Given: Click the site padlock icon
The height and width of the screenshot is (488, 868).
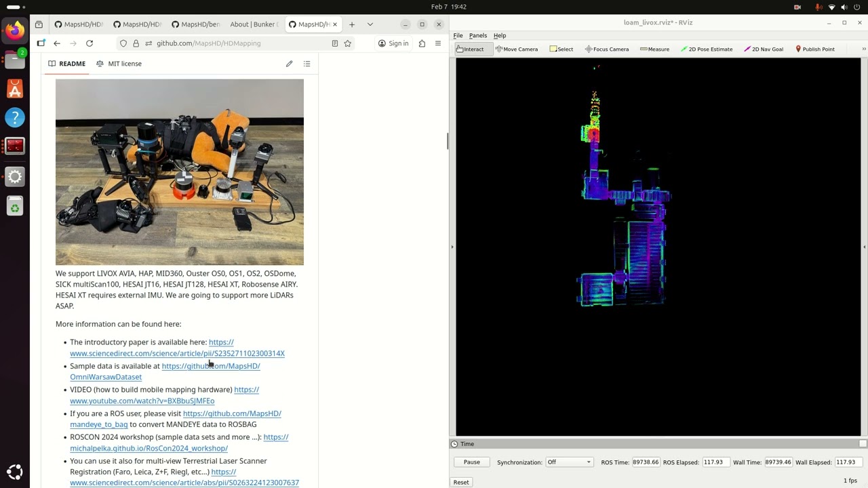Looking at the screenshot, I should 136,43.
